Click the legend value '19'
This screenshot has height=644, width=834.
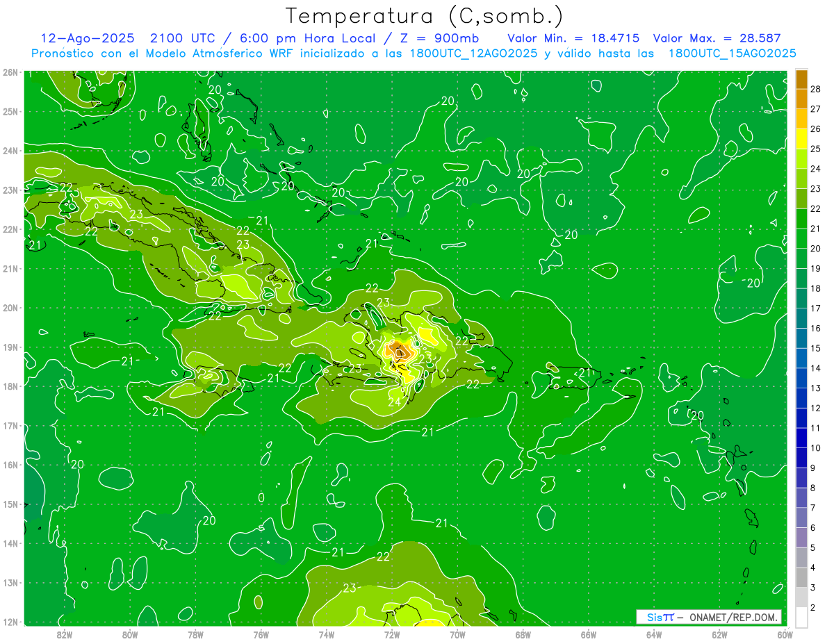[815, 268]
